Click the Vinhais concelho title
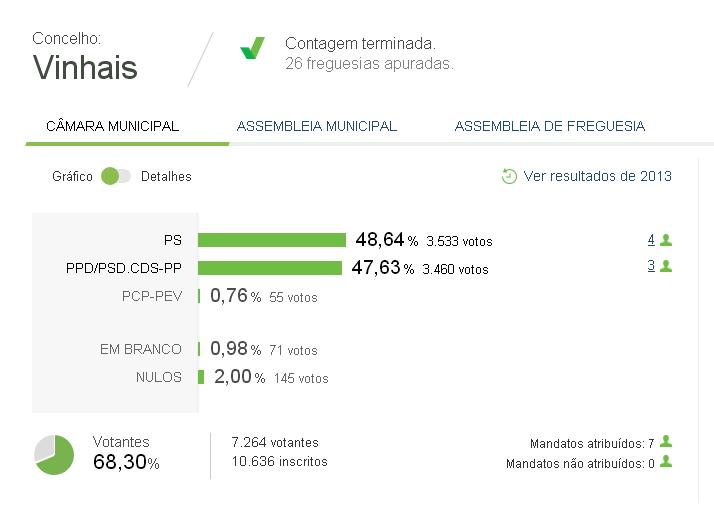 coord(85,68)
